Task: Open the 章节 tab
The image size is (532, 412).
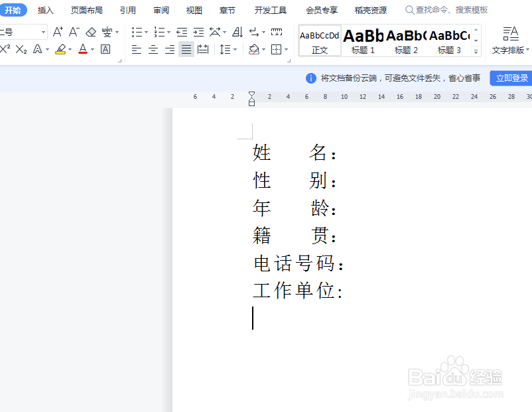Action: pos(228,10)
